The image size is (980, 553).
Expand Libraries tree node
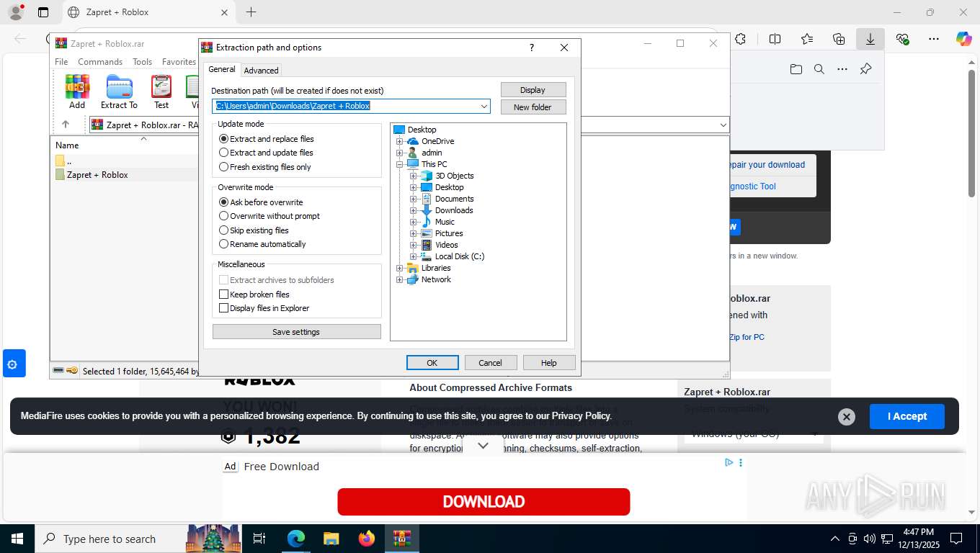(x=400, y=268)
